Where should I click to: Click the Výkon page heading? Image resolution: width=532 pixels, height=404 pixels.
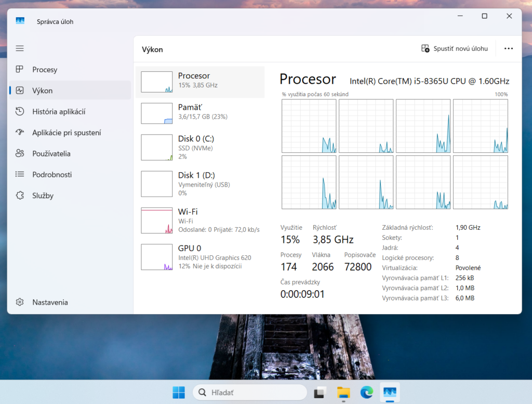pyautogui.click(x=152, y=49)
